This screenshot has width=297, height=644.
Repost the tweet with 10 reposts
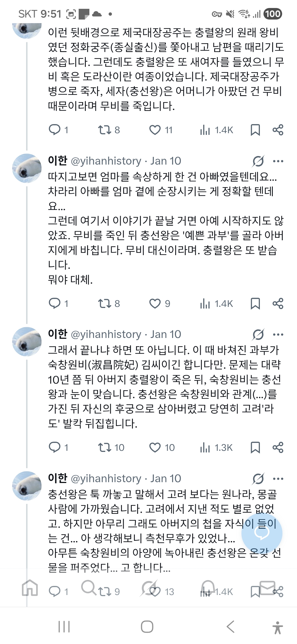(x=105, y=447)
